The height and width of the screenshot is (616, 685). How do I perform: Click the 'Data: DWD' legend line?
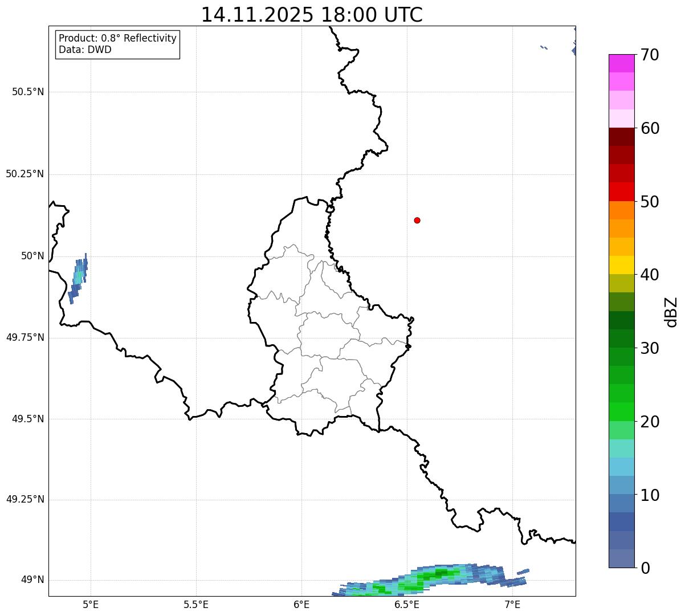pos(85,50)
